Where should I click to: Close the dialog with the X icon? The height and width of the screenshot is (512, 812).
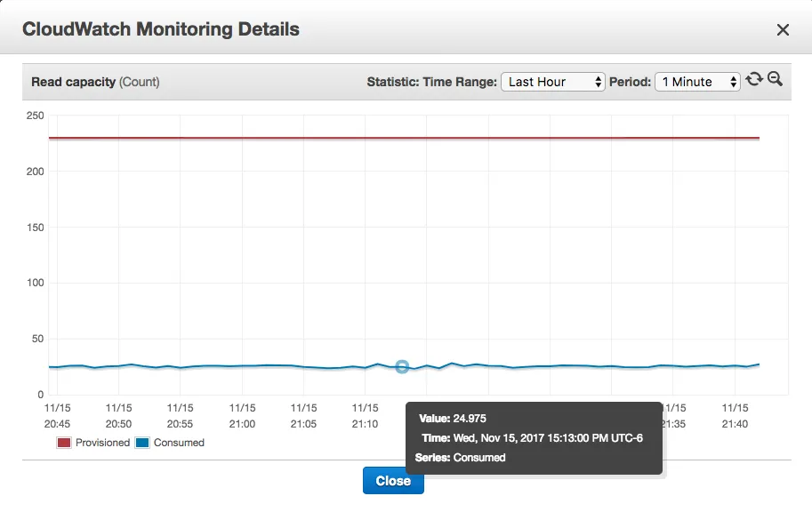click(x=783, y=29)
